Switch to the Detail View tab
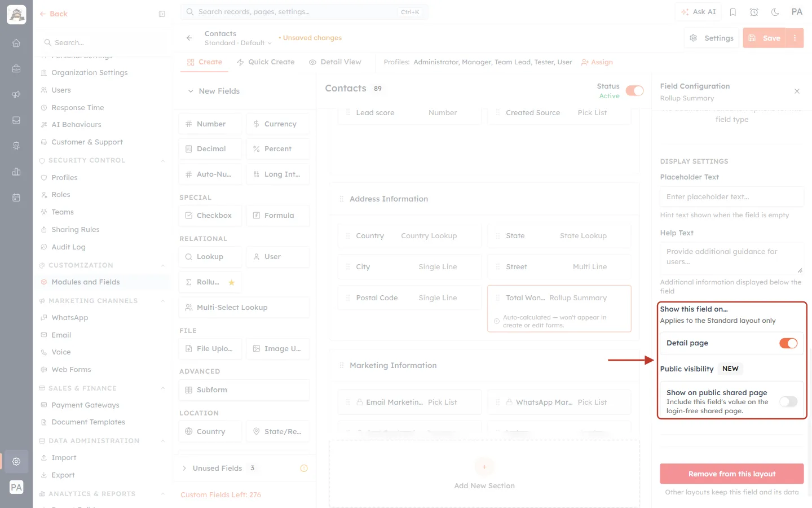The width and height of the screenshot is (812, 508). [x=335, y=62]
